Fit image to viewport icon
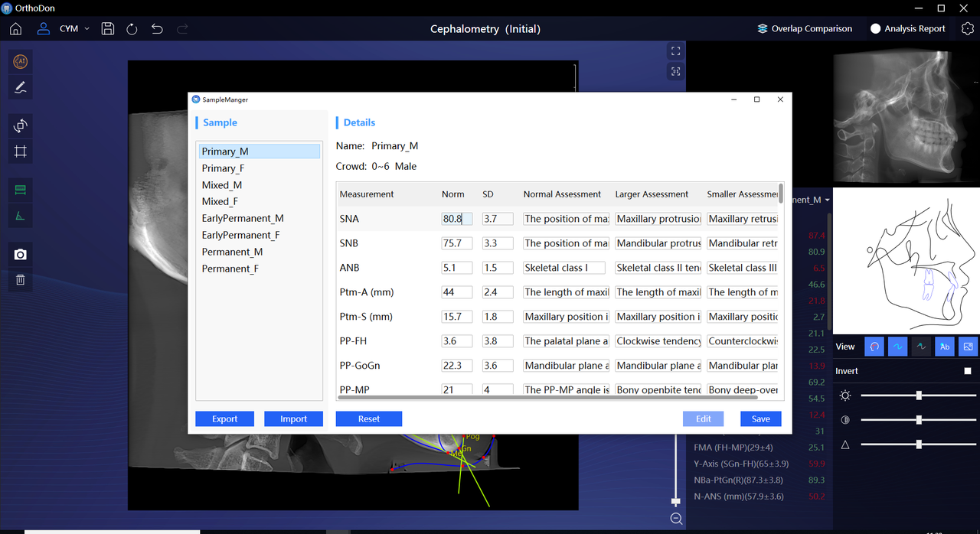The image size is (980, 534). (675, 71)
